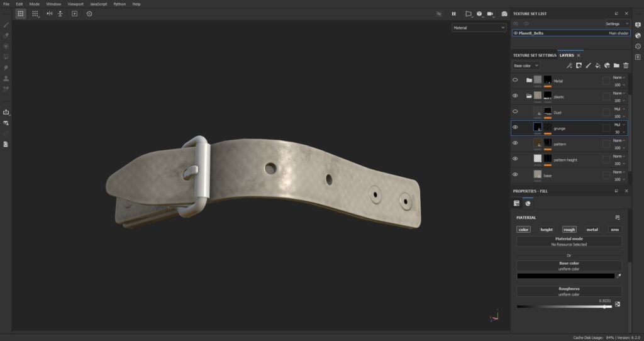
Task: Click the circular reset view icon
Action: point(89,14)
